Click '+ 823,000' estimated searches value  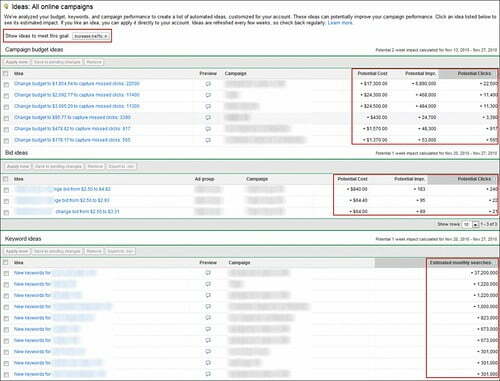[x=488, y=318]
